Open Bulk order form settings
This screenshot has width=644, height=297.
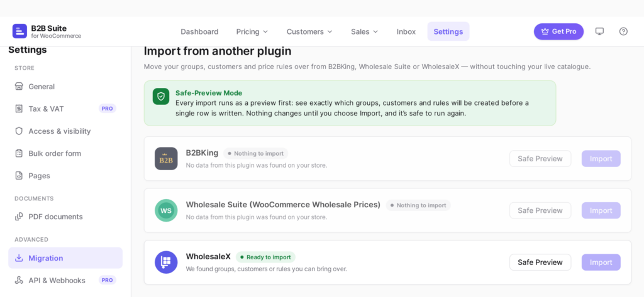pyautogui.click(x=65, y=153)
